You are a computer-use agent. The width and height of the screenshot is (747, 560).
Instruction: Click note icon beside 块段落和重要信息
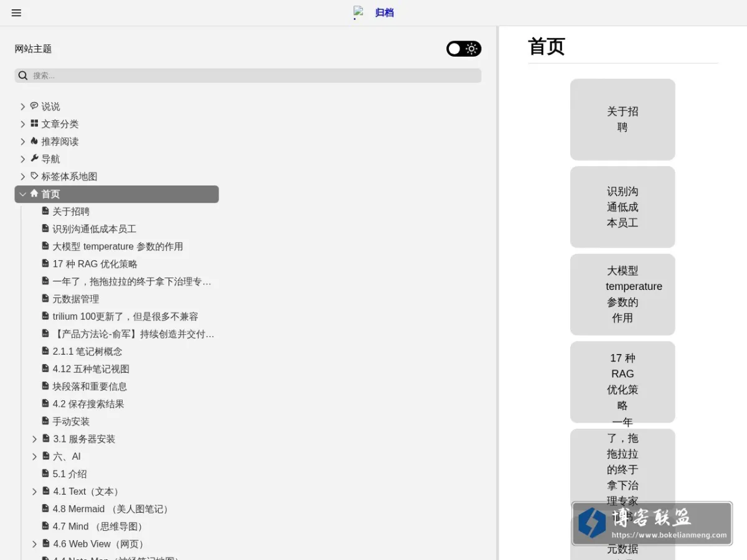tap(45, 386)
